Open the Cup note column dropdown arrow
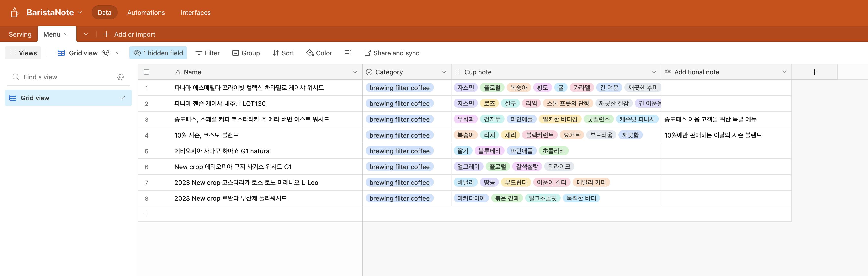Image resolution: width=868 pixels, height=276 pixels. tap(654, 72)
